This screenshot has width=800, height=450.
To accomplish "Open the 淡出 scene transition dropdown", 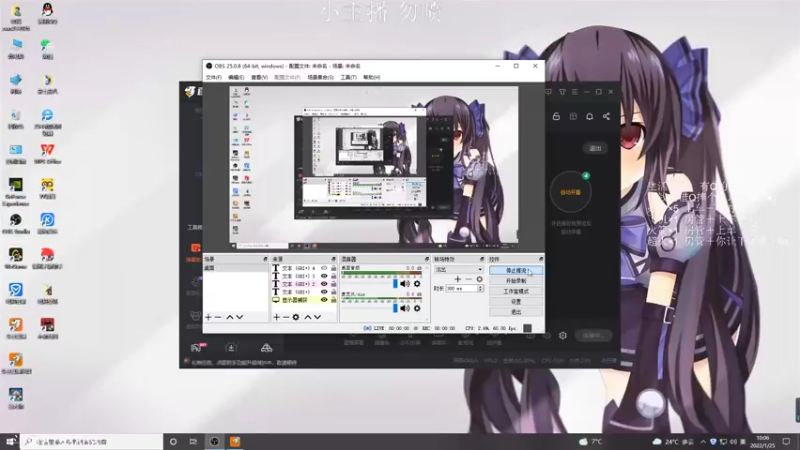I will point(458,269).
